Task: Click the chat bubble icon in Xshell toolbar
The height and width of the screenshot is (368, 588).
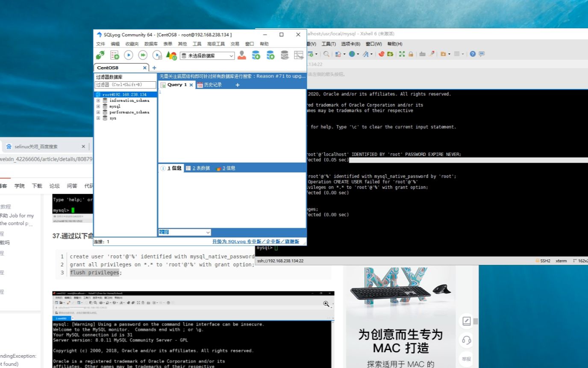Action: [x=482, y=54]
